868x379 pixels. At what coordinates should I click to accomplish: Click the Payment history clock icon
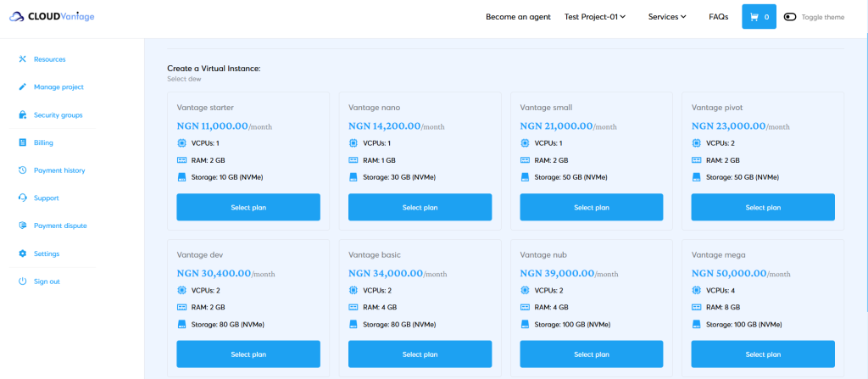pyautogui.click(x=23, y=170)
